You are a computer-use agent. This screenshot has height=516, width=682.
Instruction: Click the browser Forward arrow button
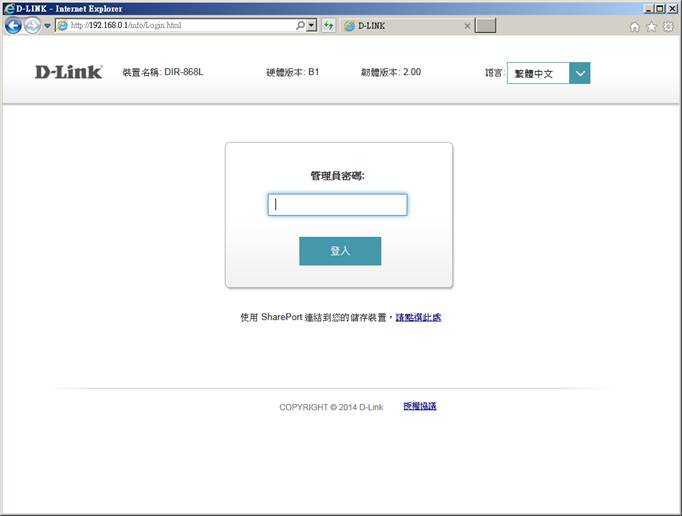33,25
